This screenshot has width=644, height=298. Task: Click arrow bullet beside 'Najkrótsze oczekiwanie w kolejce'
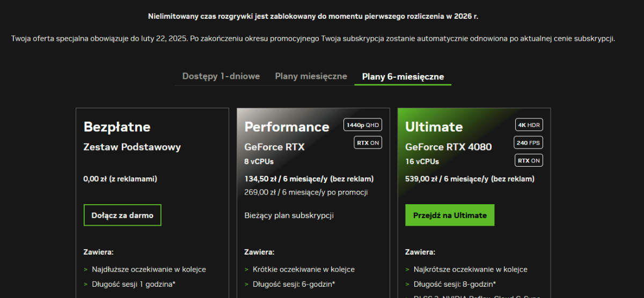pyautogui.click(x=407, y=270)
